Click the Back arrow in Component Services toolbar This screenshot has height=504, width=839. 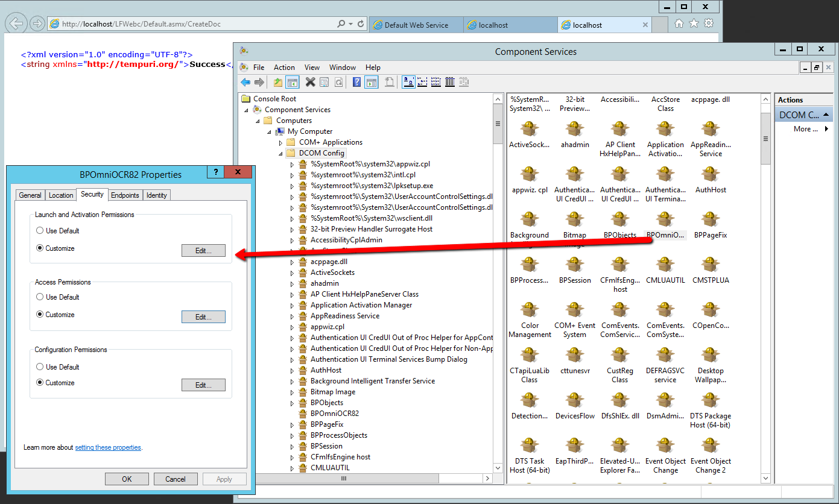click(x=245, y=82)
